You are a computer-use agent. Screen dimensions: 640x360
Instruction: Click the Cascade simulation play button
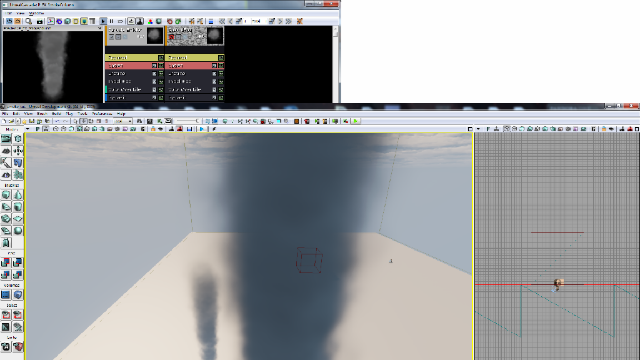click(103, 21)
